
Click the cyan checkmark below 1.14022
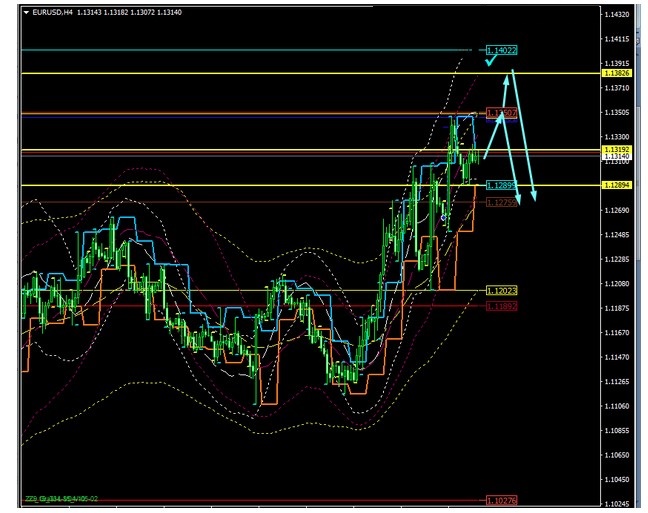point(489,62)
